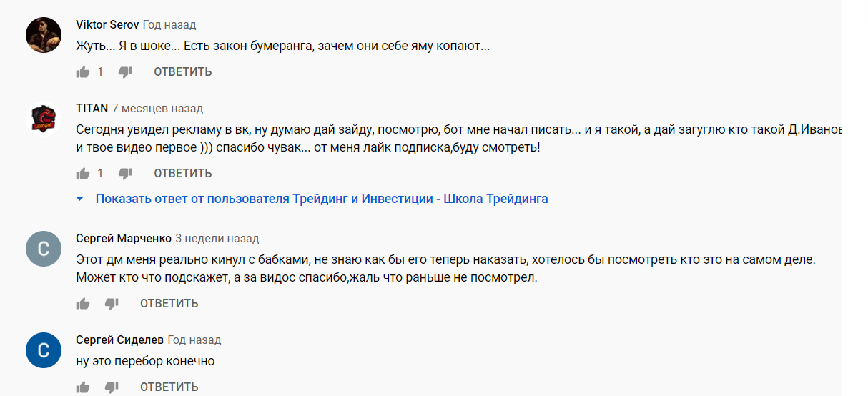Open Viktor Serov's profile avatar

tap(43, 35)
